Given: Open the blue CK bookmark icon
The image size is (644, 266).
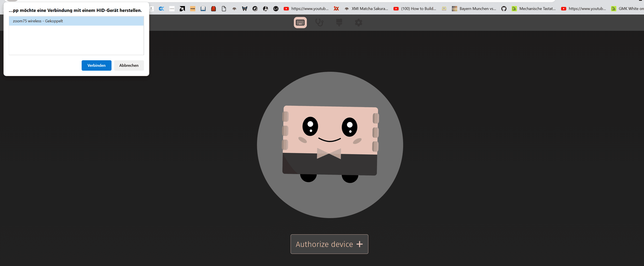Looking at the screenshot, I should [162, 9].
